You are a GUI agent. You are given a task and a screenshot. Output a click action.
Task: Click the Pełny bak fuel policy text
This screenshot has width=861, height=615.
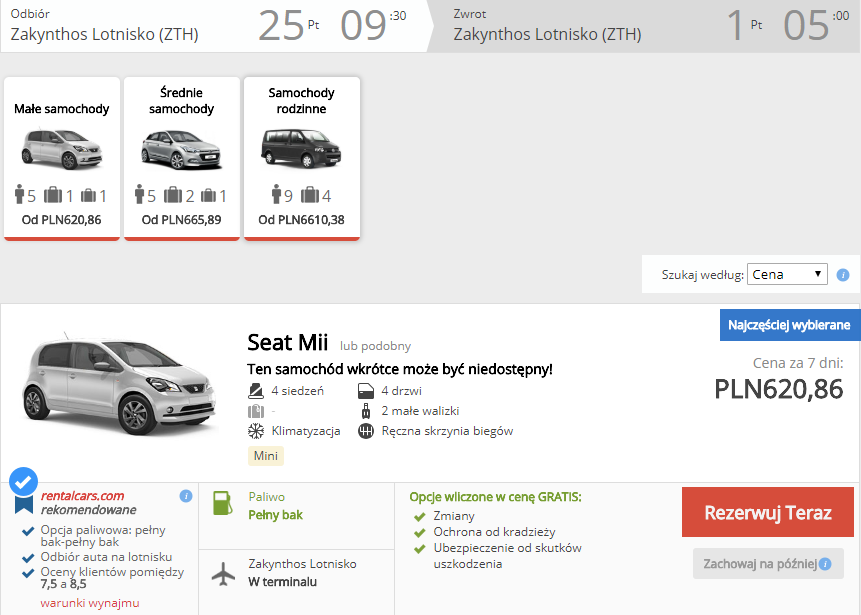[x=276, y=515]
